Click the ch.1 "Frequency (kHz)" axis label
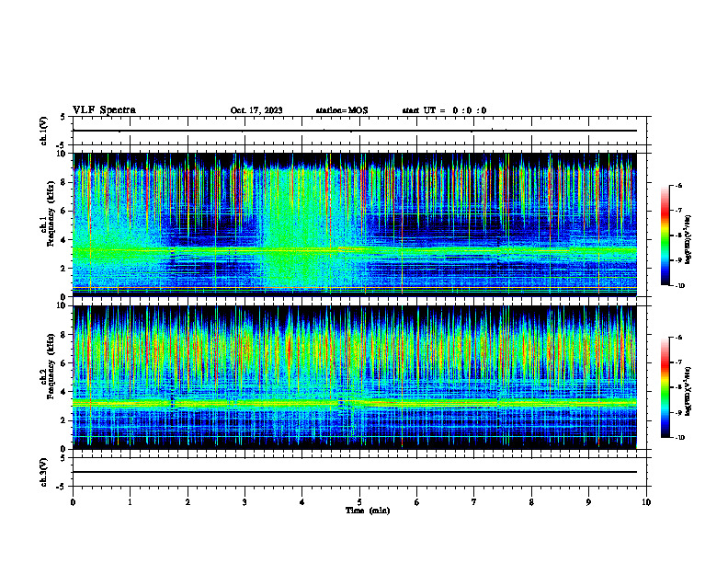728x563 pixels. coord(51,213)
